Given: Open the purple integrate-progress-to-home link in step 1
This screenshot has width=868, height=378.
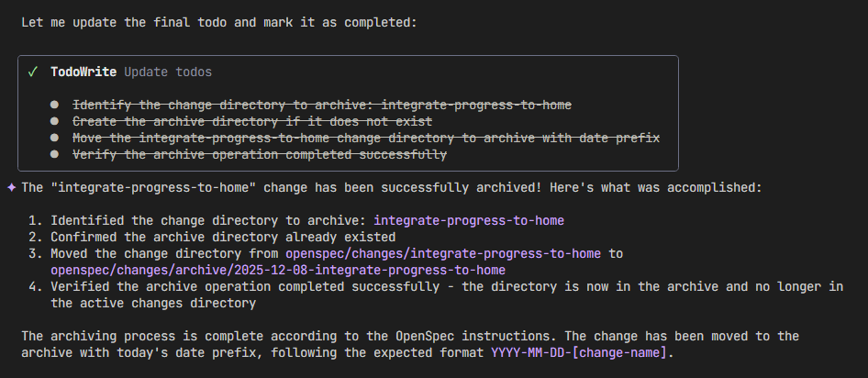Looking at the screenshot, I should click(469, 220).
